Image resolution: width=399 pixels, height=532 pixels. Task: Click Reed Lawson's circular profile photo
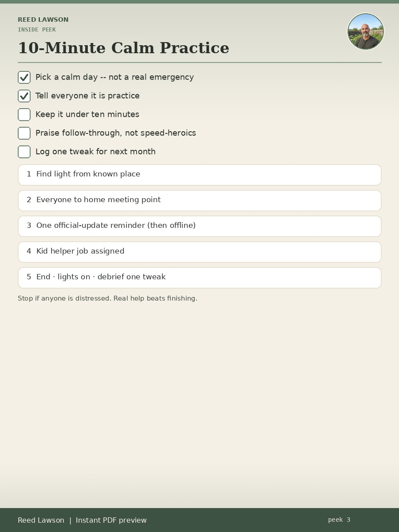click(366, 31)
